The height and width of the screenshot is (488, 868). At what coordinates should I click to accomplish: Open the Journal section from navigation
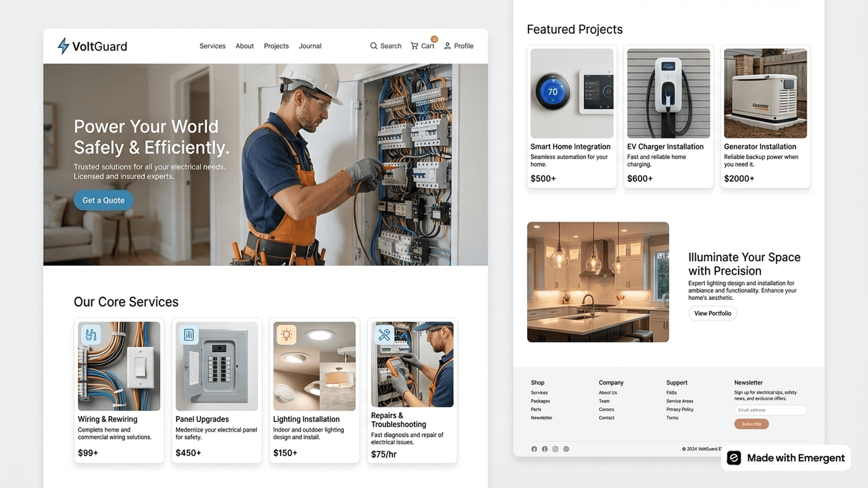pos(310,46)
